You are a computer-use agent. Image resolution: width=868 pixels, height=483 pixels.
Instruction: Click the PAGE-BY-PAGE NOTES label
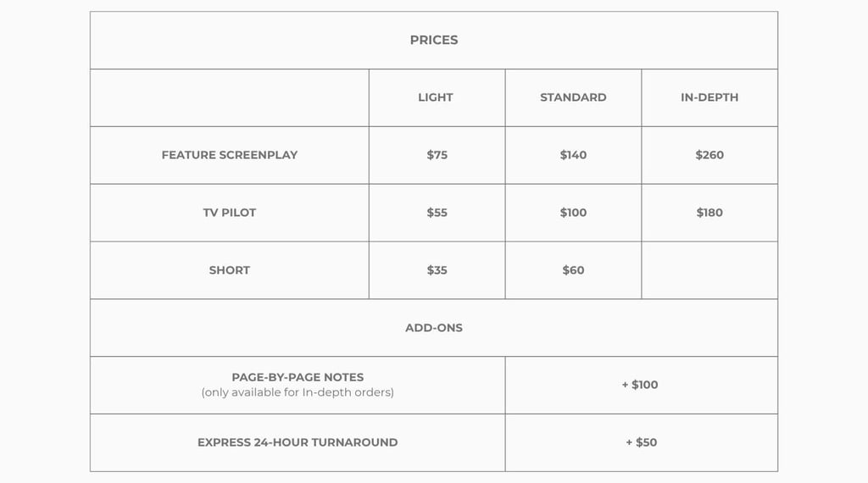[x=298, y=377]
